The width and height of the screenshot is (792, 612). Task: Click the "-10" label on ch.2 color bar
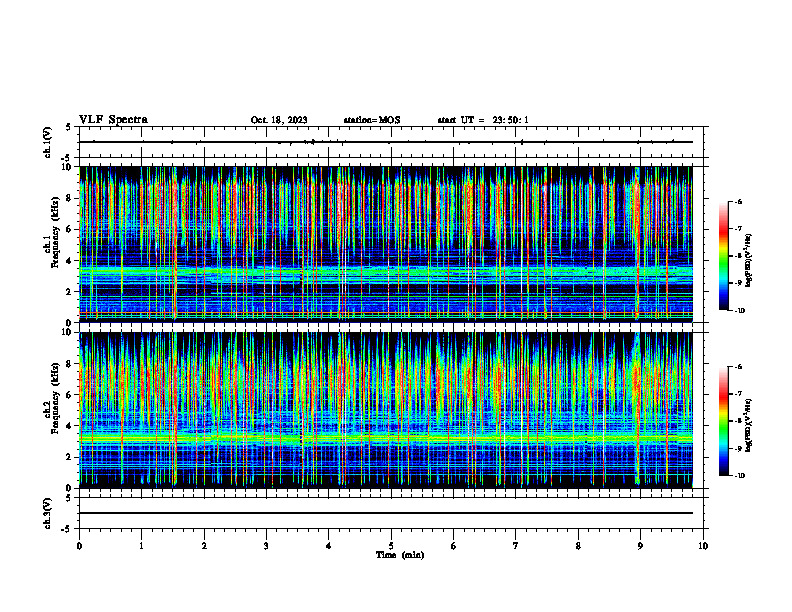pos(740,476)
